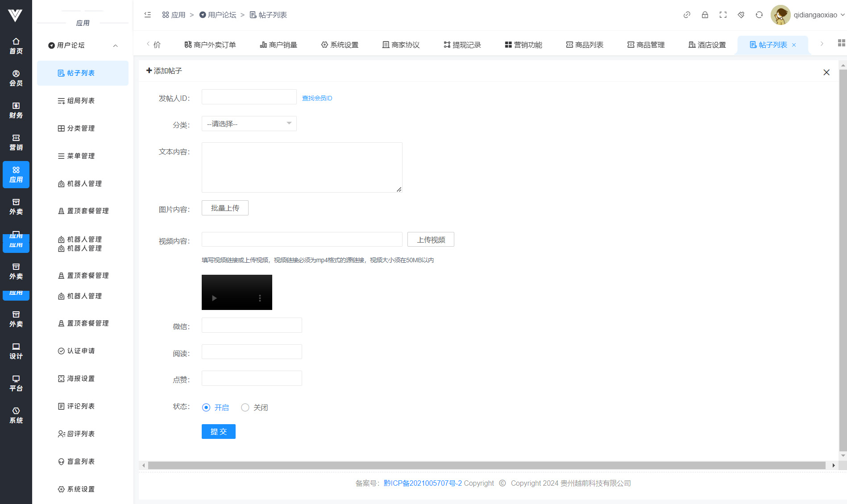The image size is (847, 504).
Task: Switch to the 营销功能 tab
Action: point(523,45)
